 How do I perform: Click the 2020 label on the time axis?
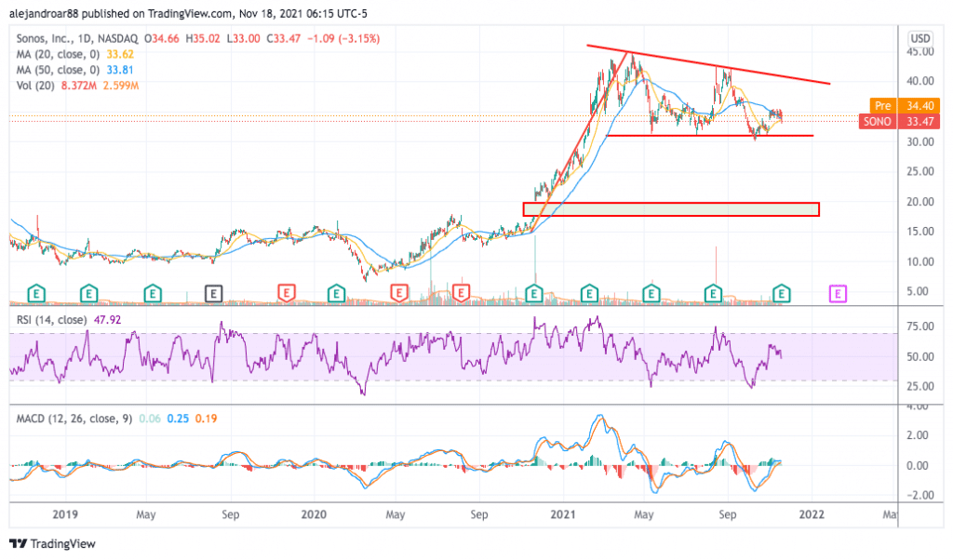coord(314,514)
